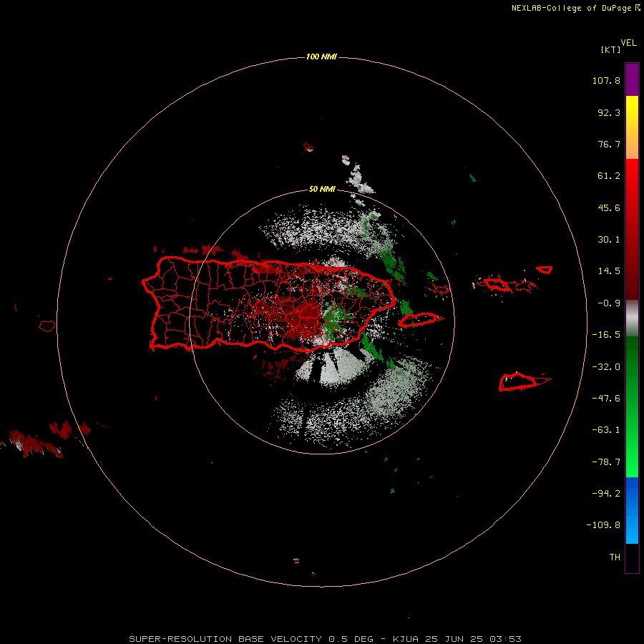Click the 50 NMI range ring label
The width and height of the screenshot is (644, 644).
pos(322,189)
